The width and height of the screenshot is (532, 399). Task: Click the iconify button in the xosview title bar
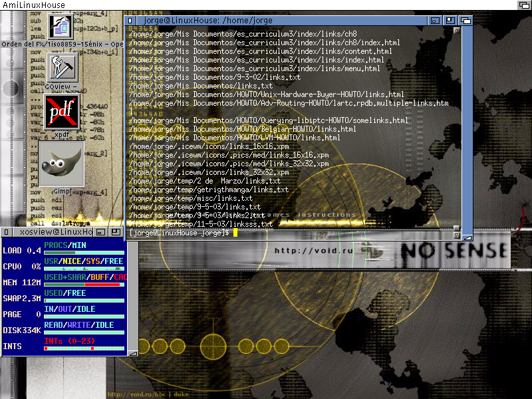[100, 232]
